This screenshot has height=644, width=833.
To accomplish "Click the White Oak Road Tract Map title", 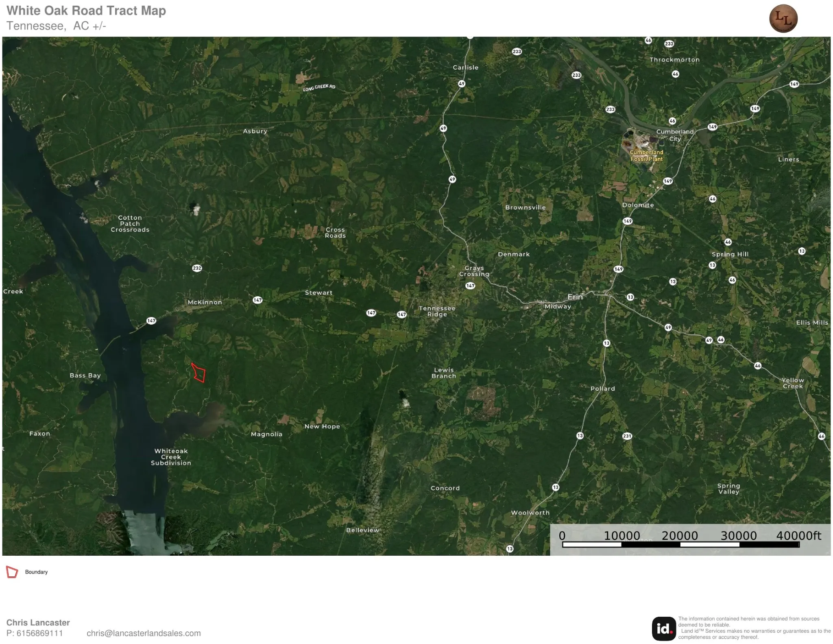I will [x=86, y=11].
